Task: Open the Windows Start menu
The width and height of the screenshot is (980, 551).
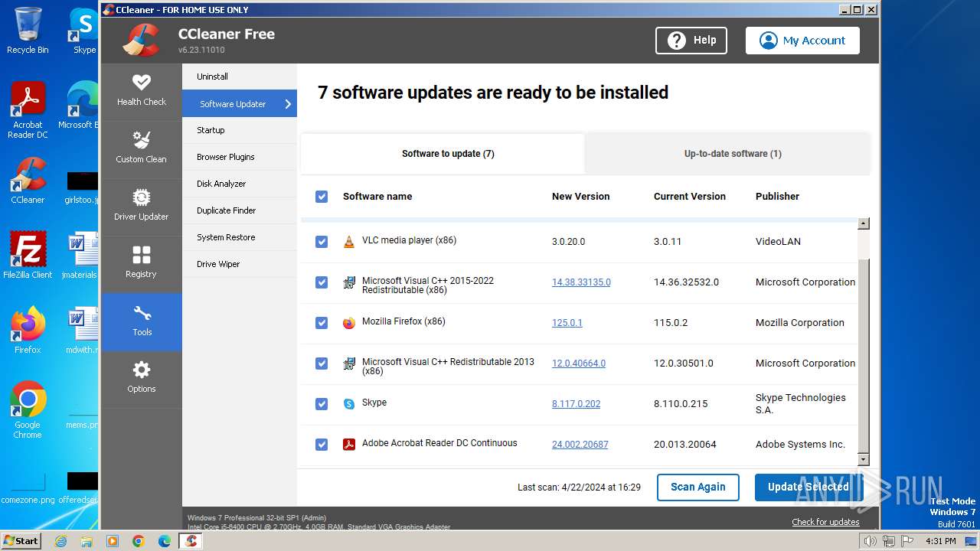Action: (21, 541)
